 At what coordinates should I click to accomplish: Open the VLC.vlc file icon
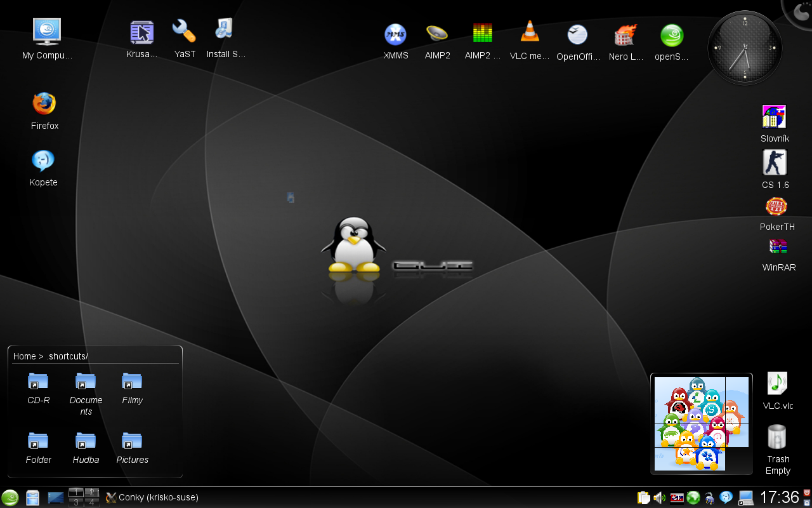778,391
